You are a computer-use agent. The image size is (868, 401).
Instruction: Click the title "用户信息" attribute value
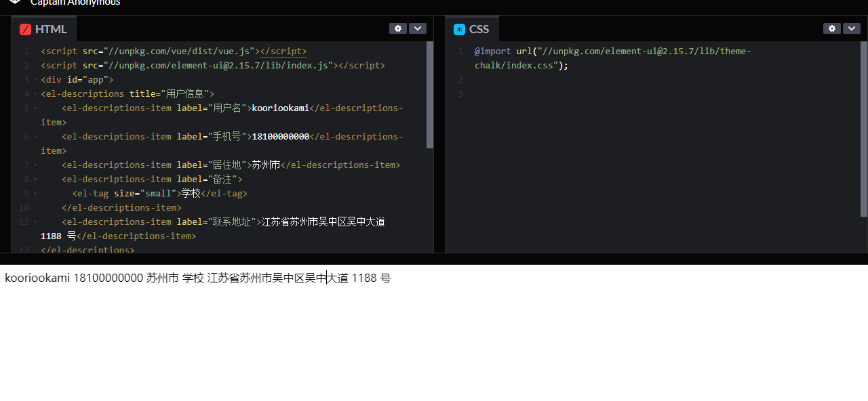(185, 94)
